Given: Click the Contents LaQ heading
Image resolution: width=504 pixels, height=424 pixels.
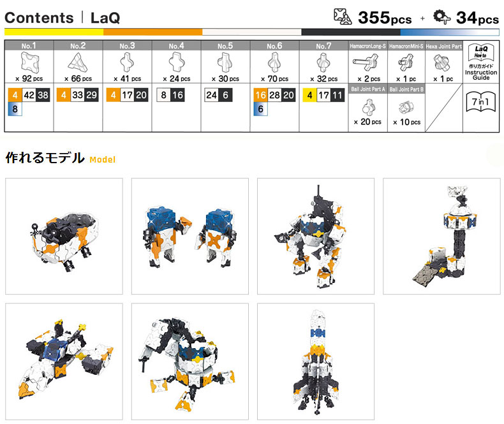Looking at the screenshot, I should point(63,18).
